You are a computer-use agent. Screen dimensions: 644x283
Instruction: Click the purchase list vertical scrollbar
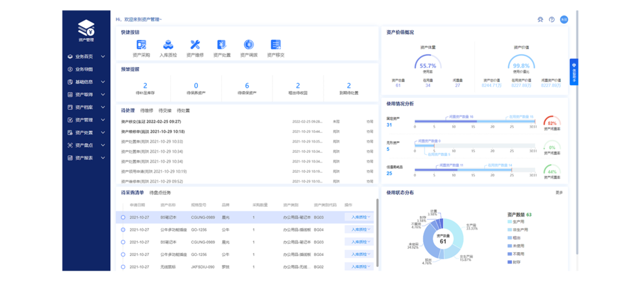pyautogui.click(x=377, y=233)
